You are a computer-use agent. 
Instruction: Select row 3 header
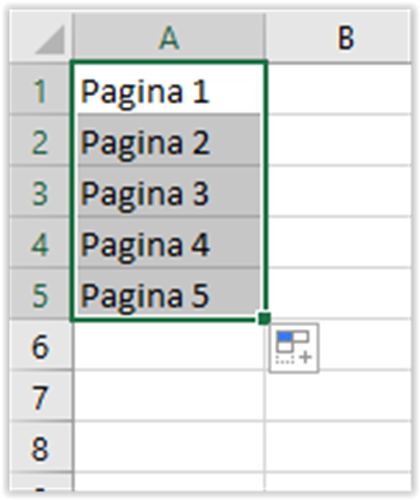41,192
